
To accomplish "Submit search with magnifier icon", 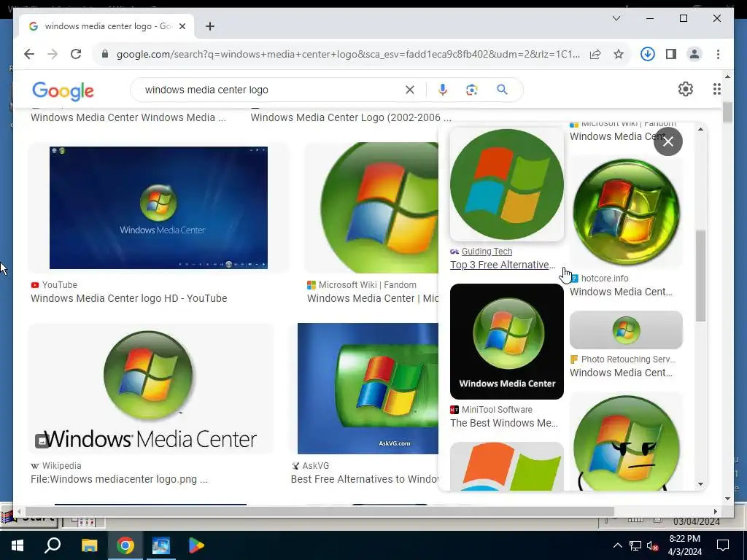I will pos(502,90).
